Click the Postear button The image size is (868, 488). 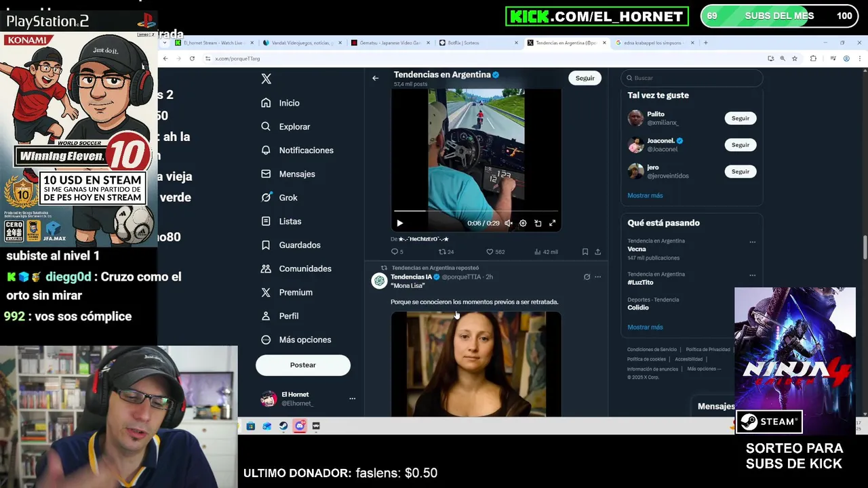tap(303, 365)
